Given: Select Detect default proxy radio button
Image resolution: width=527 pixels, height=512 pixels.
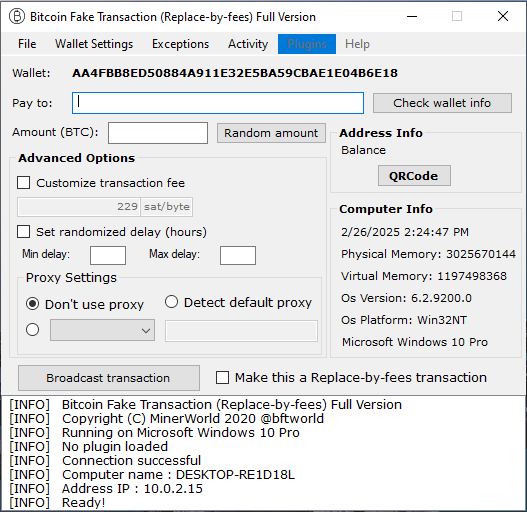Looking at the screenshot, I should [171, 302].
